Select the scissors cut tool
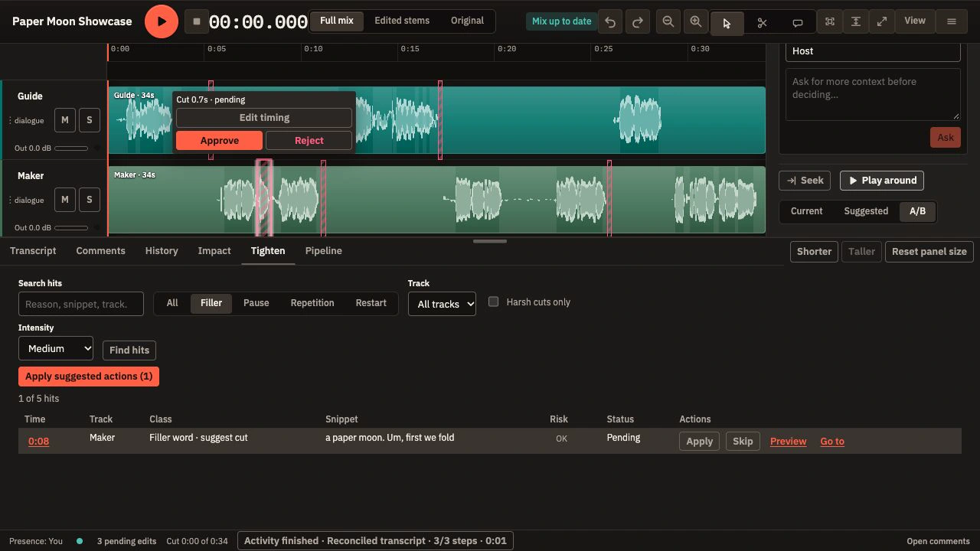This screenshot has width=980, height=551. [762, 23]
